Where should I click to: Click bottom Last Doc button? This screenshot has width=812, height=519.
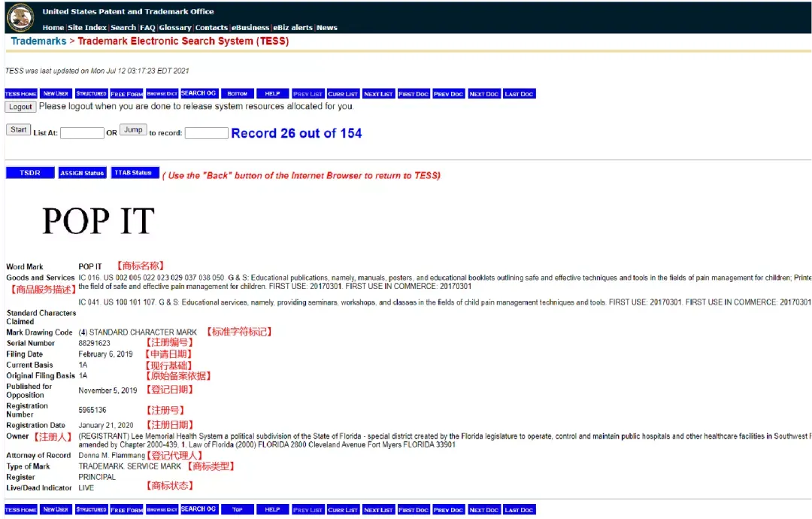click(520, 510)
